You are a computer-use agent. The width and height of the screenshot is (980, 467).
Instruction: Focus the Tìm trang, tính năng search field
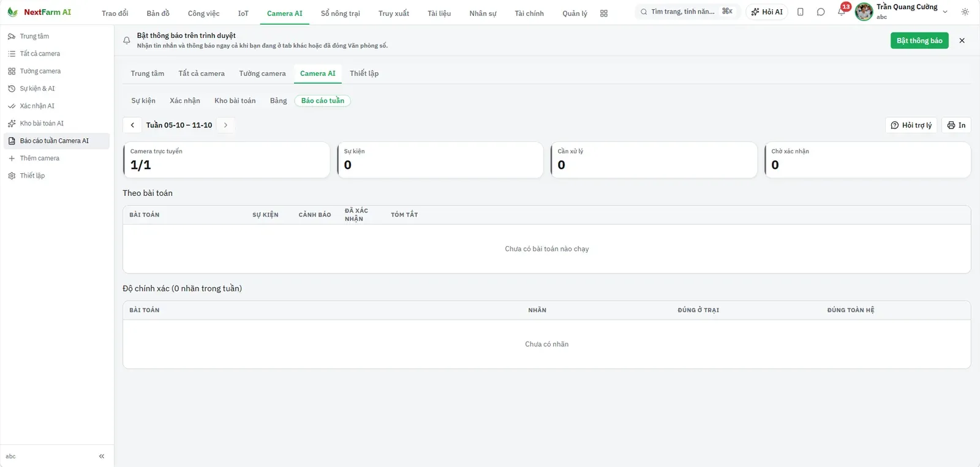point(687,12)
